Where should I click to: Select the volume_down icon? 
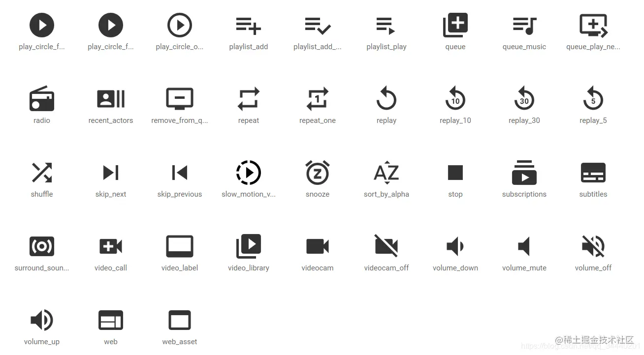pos(455,246)
